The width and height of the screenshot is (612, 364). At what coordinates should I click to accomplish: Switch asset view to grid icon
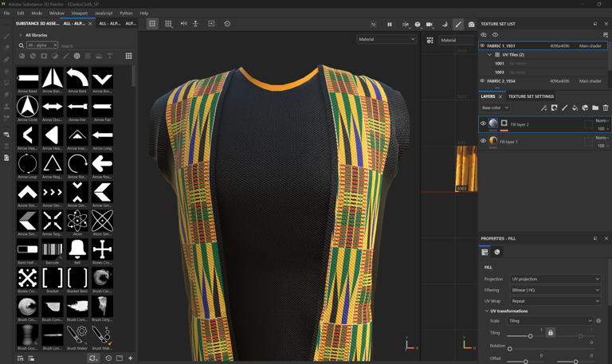click(128, 56)
